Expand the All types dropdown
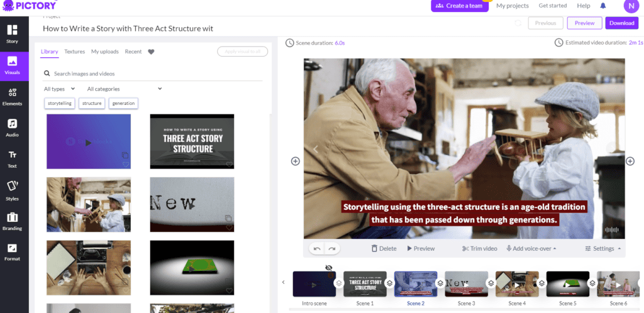 (x=60, y=89)
